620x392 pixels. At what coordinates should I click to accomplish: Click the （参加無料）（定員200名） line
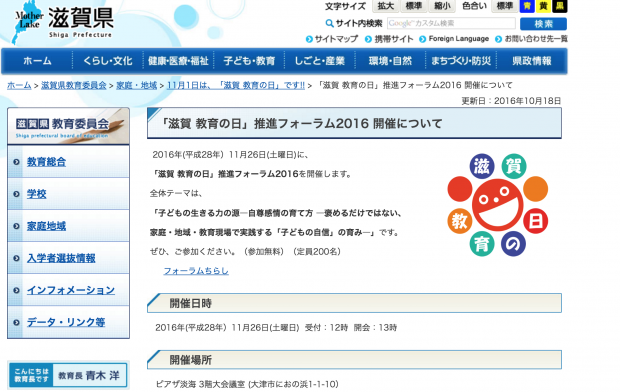(x=292, y=252)
